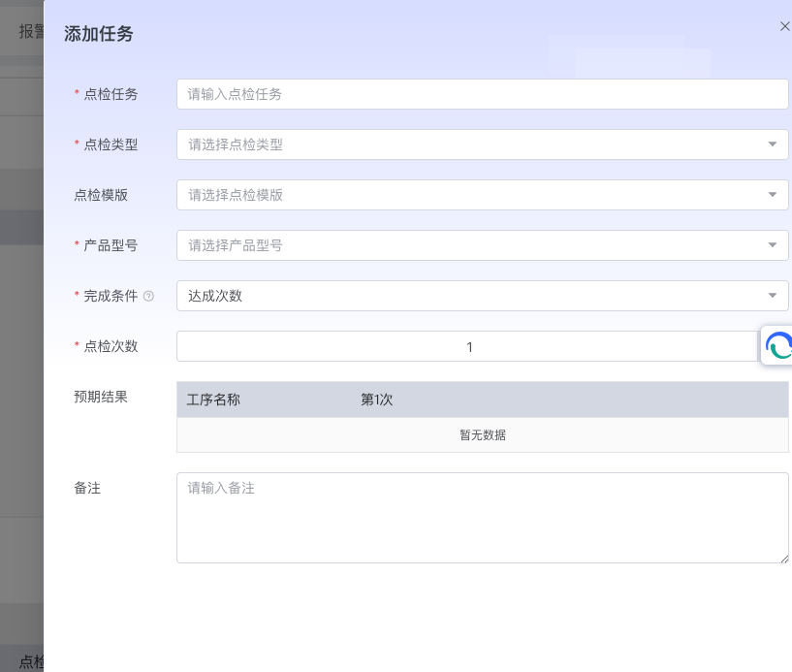Click the dropdown arrow in 产品型号 field

[772, 245]
